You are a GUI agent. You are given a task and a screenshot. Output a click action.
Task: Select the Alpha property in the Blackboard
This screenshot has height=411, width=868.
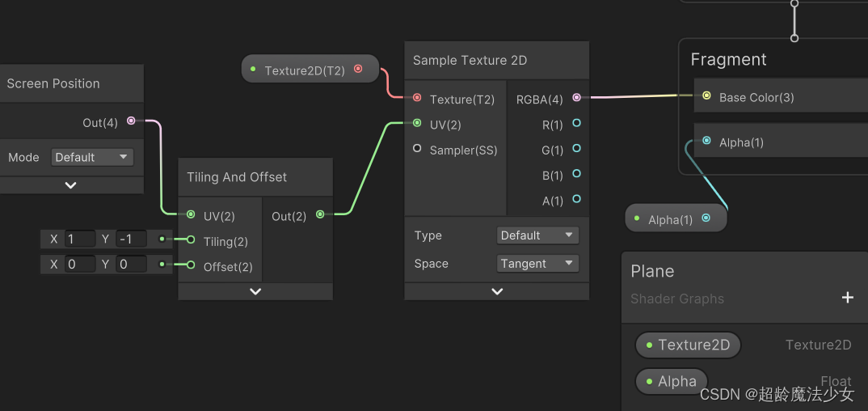[x=671, y=382]
